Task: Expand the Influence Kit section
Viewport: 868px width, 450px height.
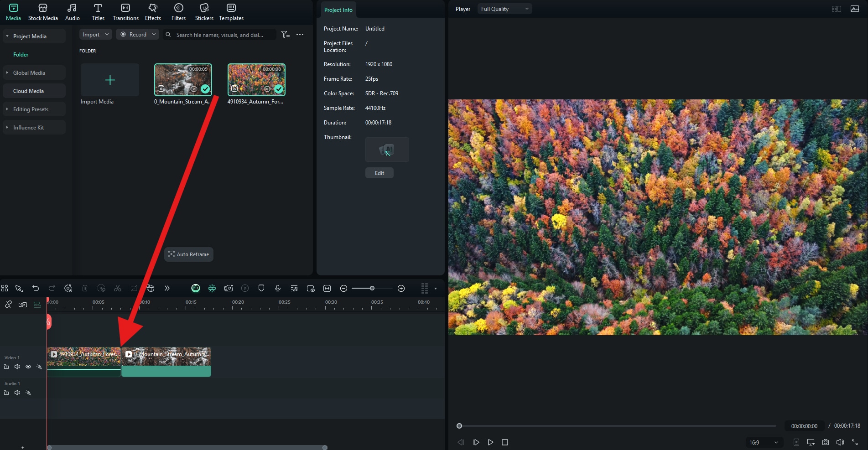Action: 7,127
